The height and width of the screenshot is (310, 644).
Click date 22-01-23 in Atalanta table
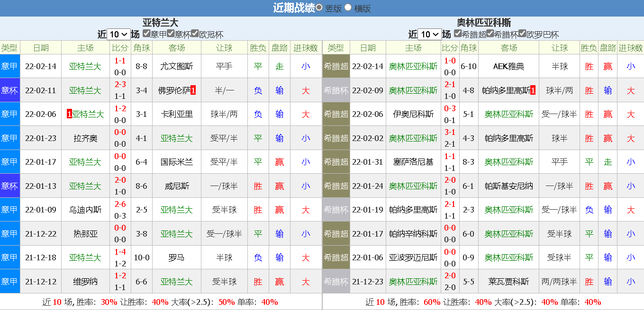tap(41, 138)
